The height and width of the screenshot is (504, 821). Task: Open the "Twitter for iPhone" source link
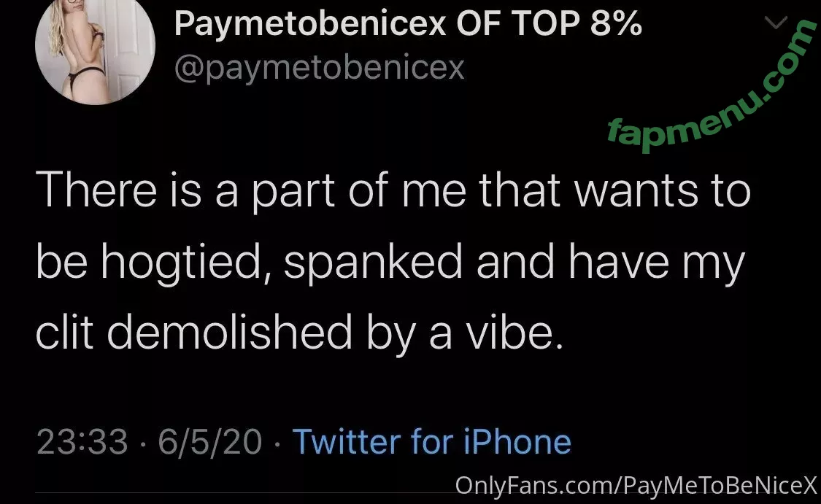pos(431,442)
